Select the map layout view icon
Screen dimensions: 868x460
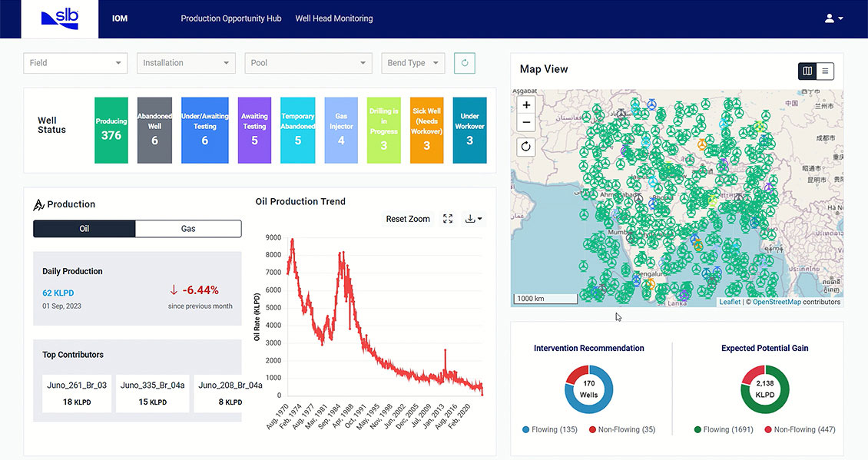807,71
